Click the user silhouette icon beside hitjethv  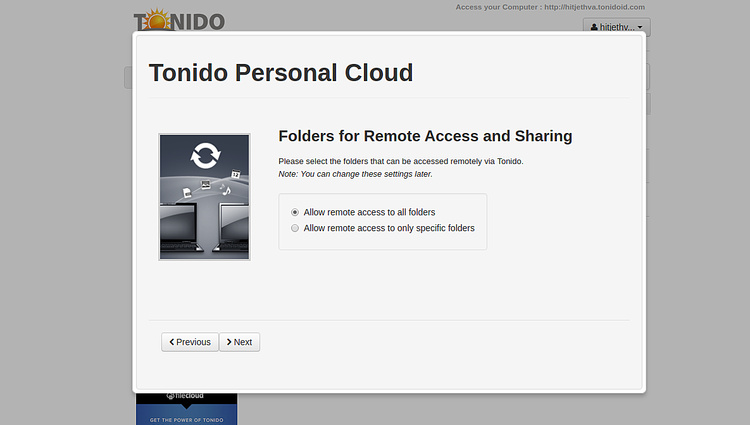(x=591, y=27)
